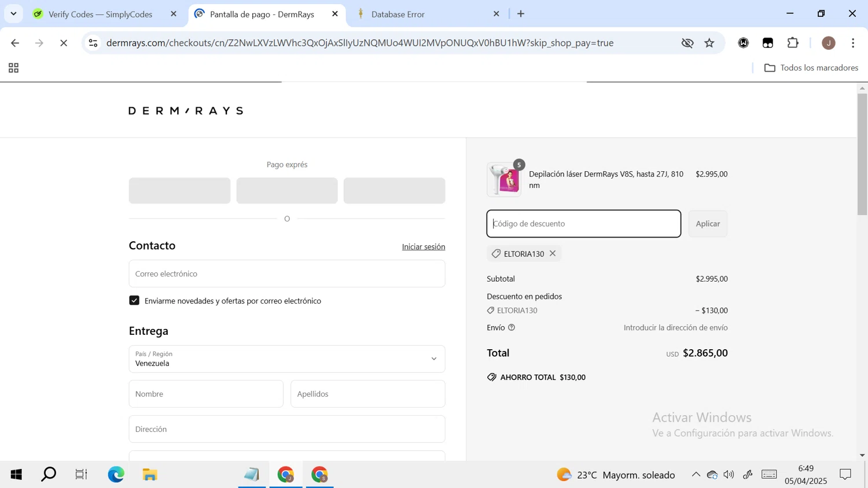Viewport: 868px width, 488px height.
Task: Click the laser device product thumbnail
Action: [x=504, y=180]
